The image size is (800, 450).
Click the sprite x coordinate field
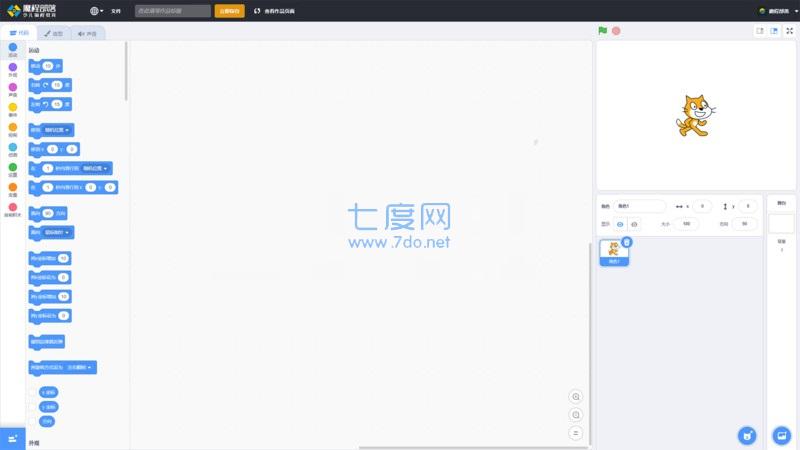tap(702, 206)
